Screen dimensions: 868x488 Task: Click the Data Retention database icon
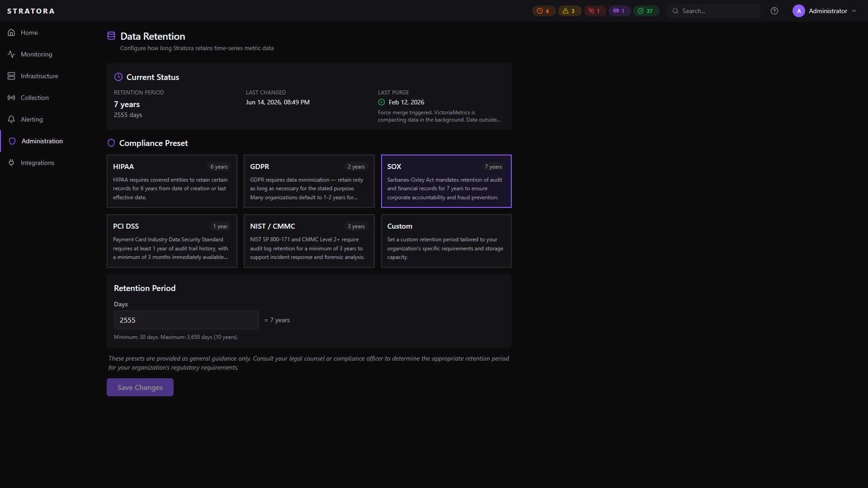(x=111, y=36)
